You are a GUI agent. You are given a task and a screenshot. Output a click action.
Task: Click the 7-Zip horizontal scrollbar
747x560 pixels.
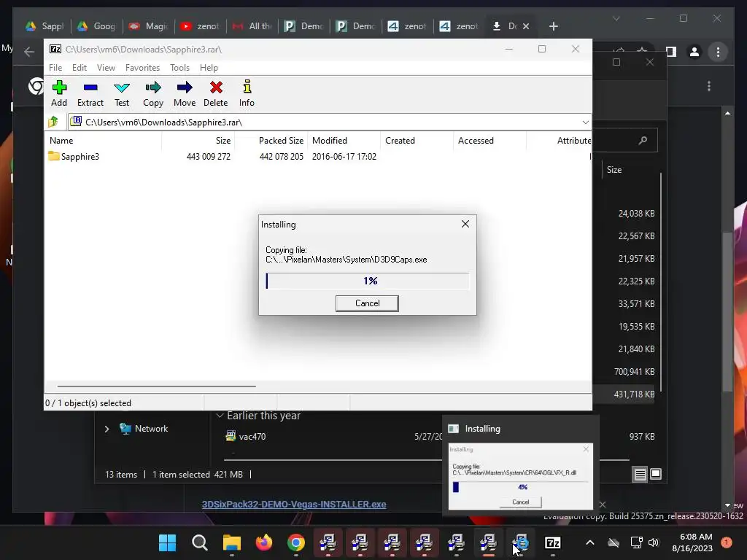pyautogui.click(x=157, y=386)
